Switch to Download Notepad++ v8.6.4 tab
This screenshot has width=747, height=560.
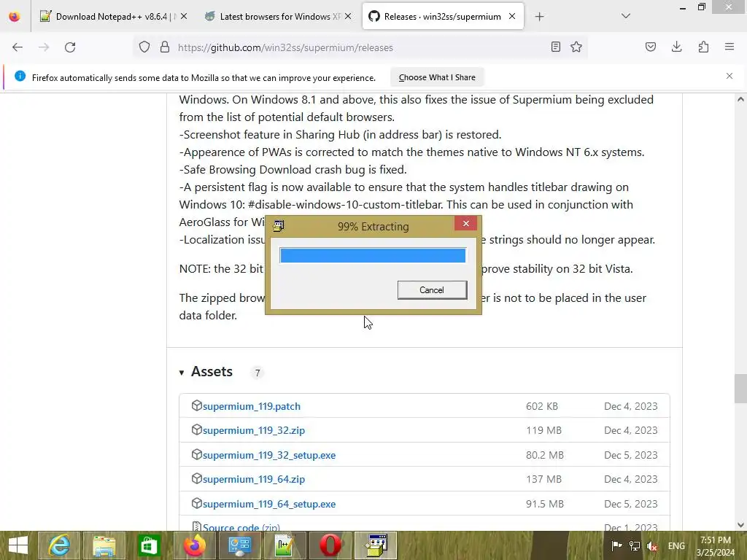(x=112, y=17)
